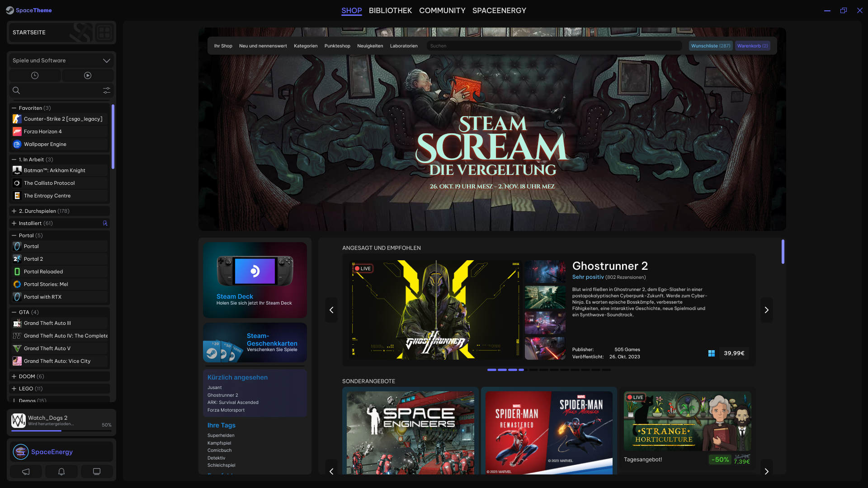Open recently played filter via clock icon

[x=35, y=75]
